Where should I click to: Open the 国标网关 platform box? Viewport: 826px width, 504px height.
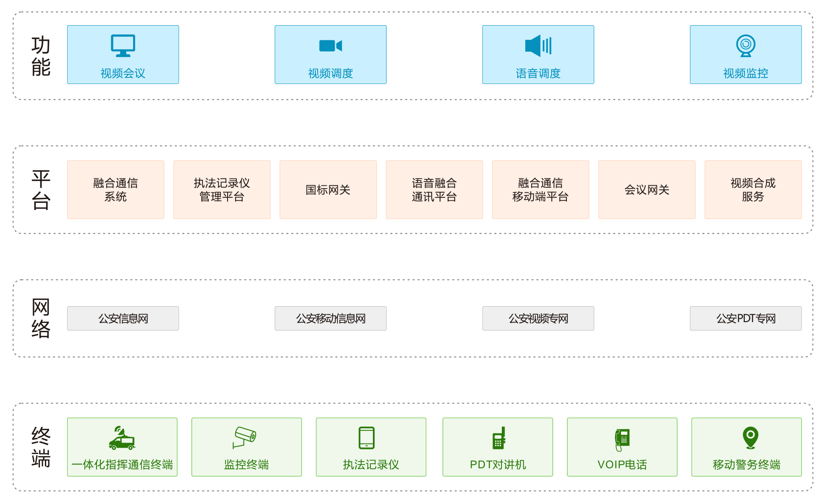click(328, 189)
